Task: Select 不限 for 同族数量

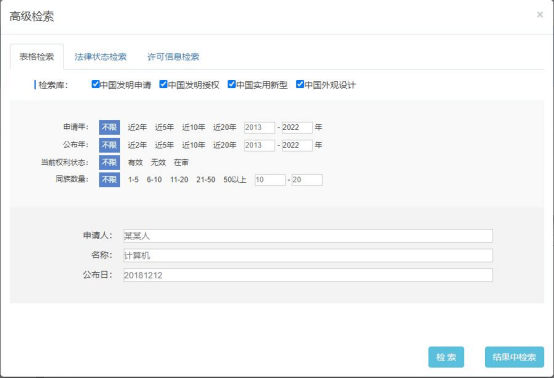Action: coord(109,179)
